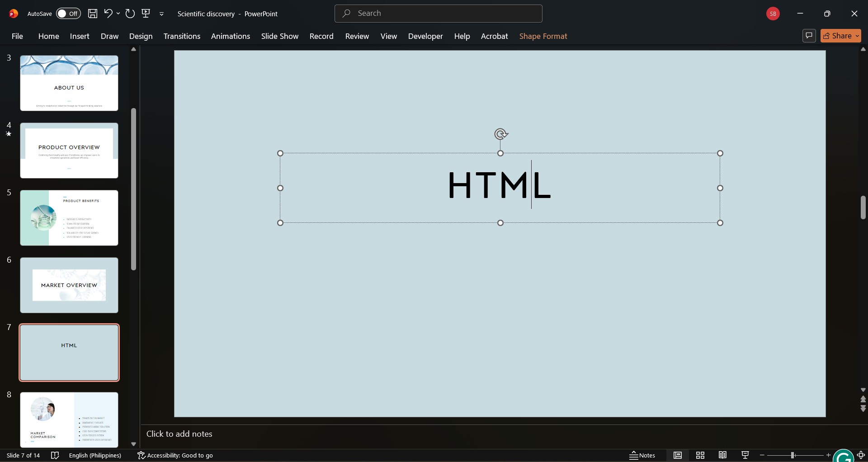Expand the Undo history dropdown arrow
The image size is (868, 462).
pos(118,14)
